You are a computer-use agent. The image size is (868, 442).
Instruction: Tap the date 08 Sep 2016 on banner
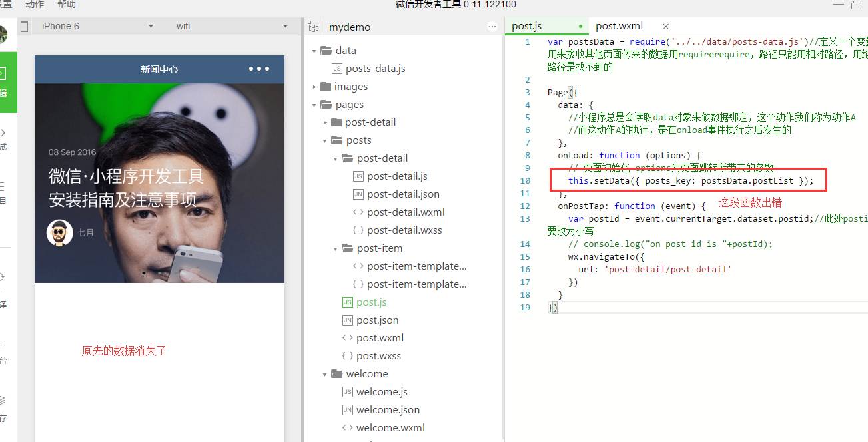pos(72,152)
